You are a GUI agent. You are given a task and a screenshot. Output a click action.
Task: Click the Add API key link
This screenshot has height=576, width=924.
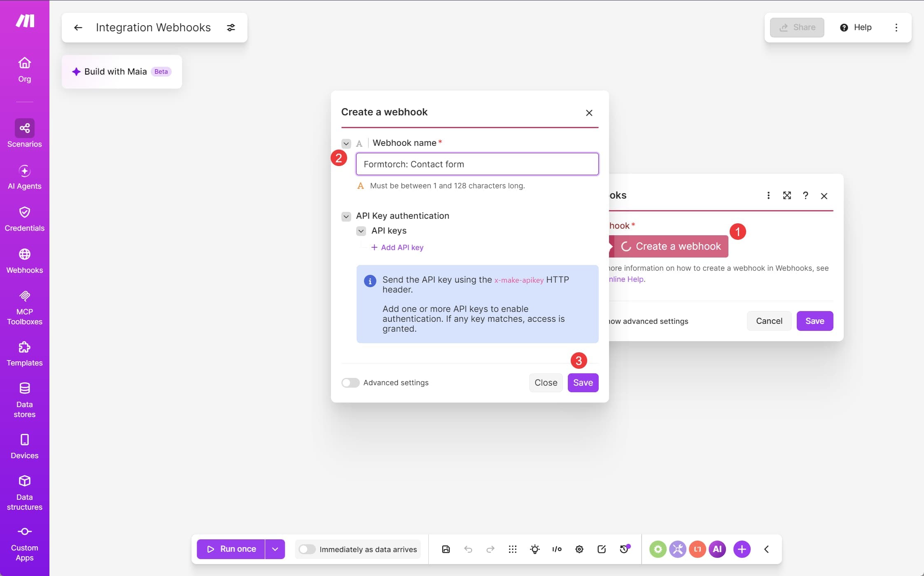coord(397,248)
